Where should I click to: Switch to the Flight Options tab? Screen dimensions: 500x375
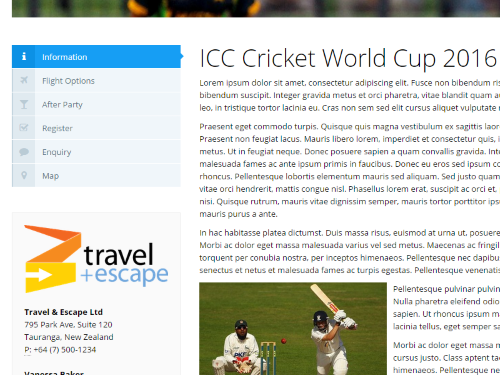pyautogui.click(x=96, y=81)
